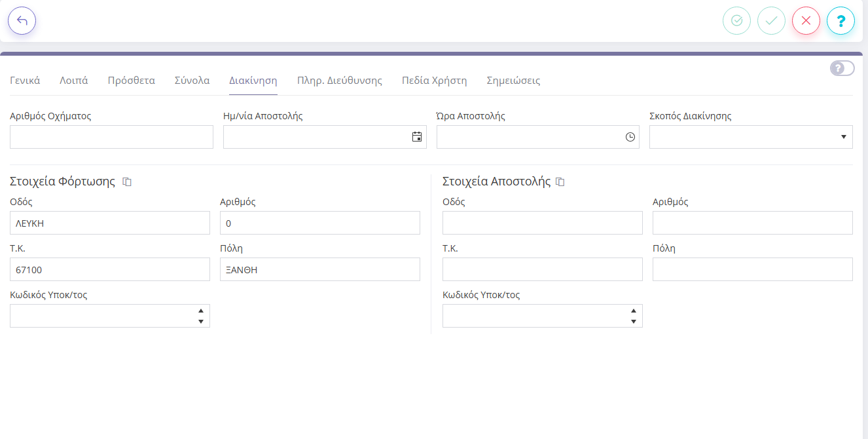Click the Αριθμός Οχήματος input field
The height and width of the screenshot is (439, 868).
tap(111, 137)
